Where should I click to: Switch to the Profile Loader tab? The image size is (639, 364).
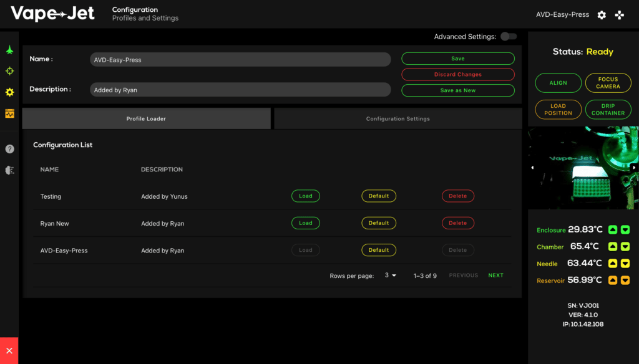coord(146,118)
